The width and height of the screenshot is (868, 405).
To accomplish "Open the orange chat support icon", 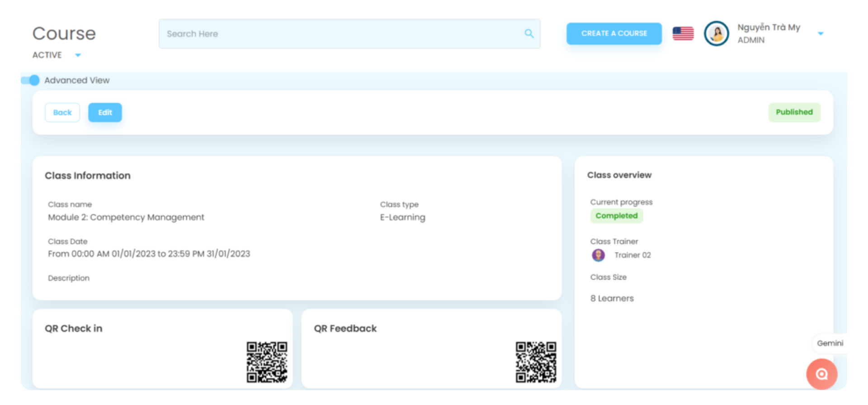I will pos(822,374).
